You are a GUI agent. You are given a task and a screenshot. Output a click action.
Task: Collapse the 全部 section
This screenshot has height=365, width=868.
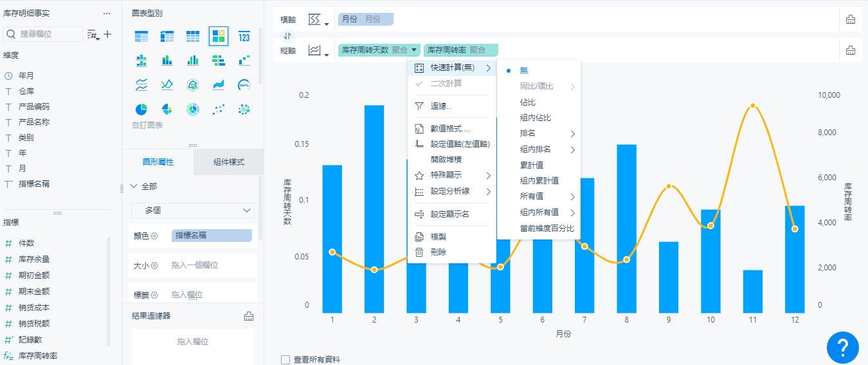[134, 186]
